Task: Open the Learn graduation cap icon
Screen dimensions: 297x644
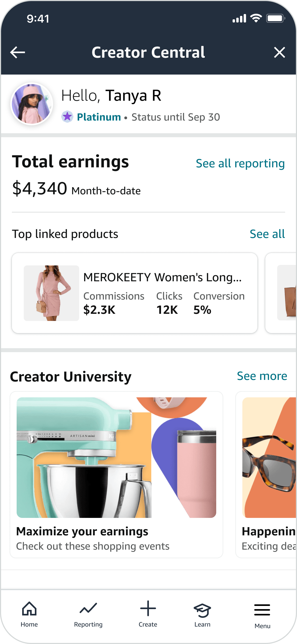Action: click(x=202, y=610)
